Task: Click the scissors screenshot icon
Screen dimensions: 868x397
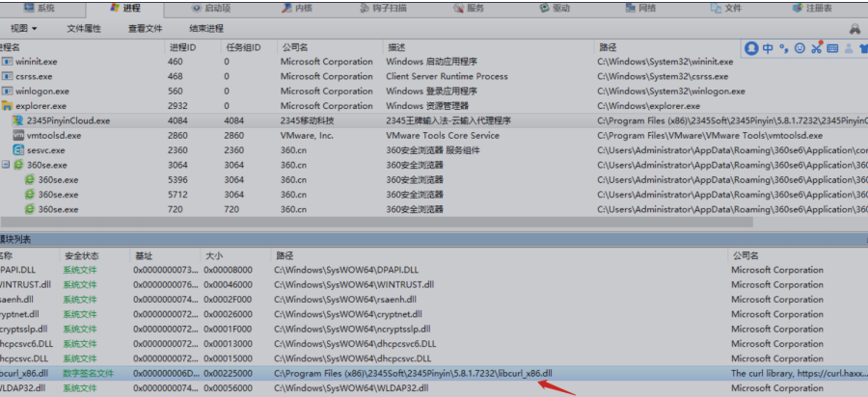Action: tap(817, 47)
